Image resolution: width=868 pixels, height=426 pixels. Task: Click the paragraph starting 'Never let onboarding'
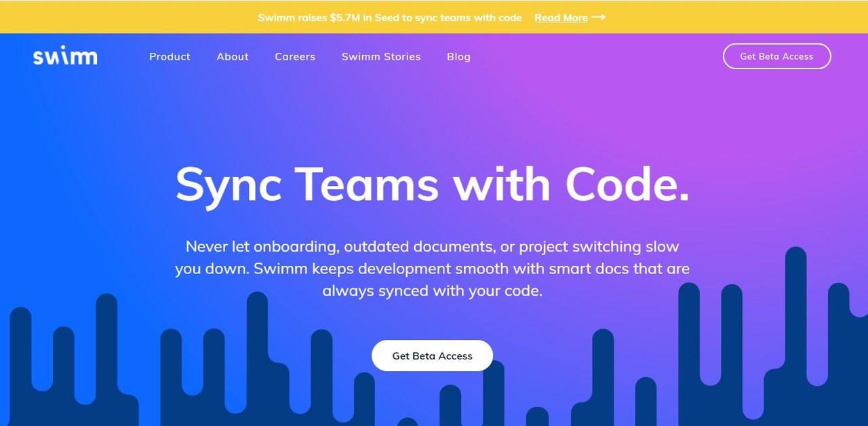pos(433,269)
